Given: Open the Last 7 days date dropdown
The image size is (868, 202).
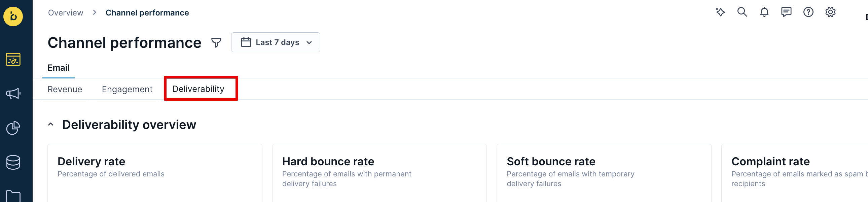Looking at the screenshot, I should point(275,42).
